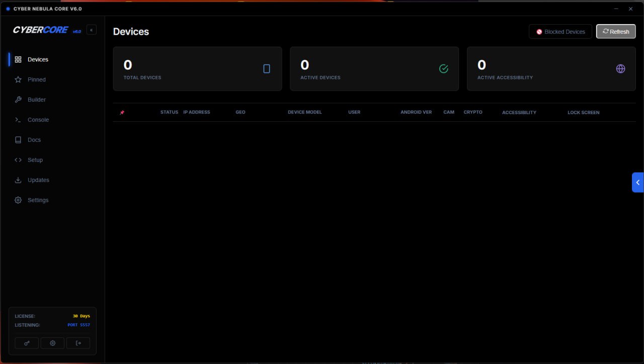Open the Updates download item

tap(52, 180)
